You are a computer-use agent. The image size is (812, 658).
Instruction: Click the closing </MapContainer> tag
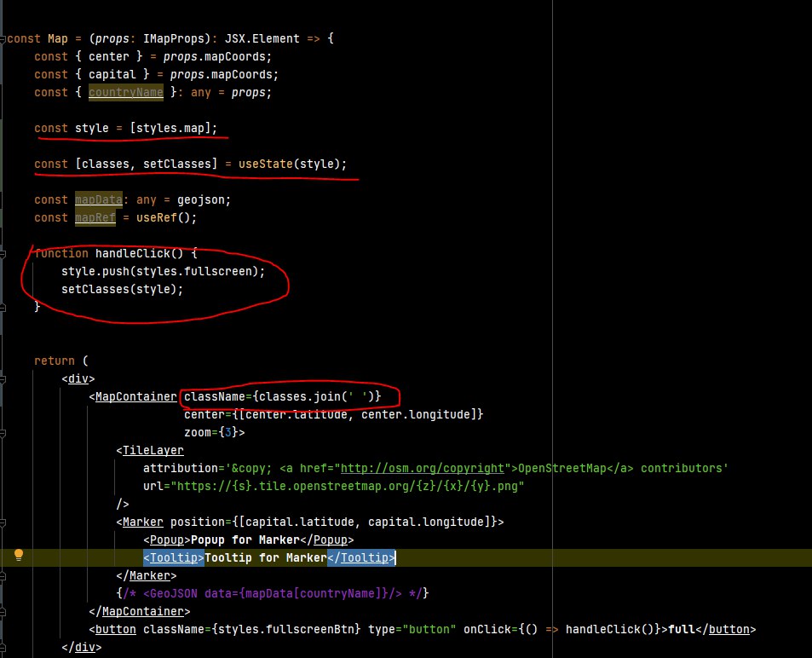pos(139,612)
